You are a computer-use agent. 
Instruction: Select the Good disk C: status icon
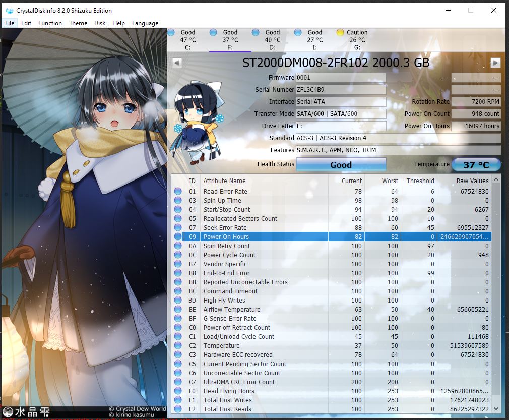pos(171,32)
